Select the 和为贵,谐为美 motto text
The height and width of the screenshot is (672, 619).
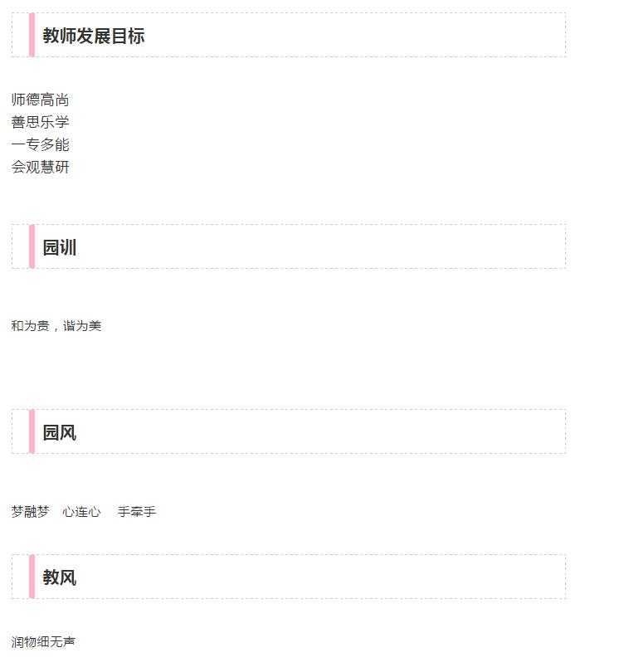(56, 326)
